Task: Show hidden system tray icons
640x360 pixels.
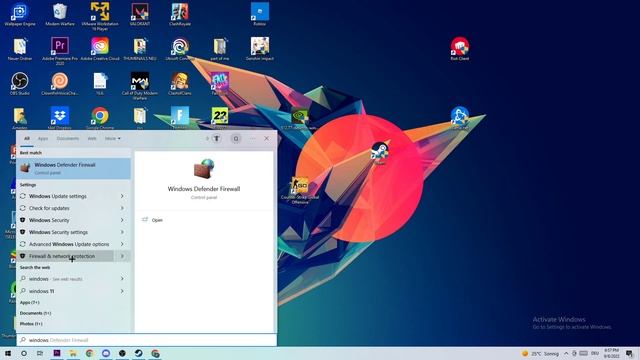Action: click(566, 353)
